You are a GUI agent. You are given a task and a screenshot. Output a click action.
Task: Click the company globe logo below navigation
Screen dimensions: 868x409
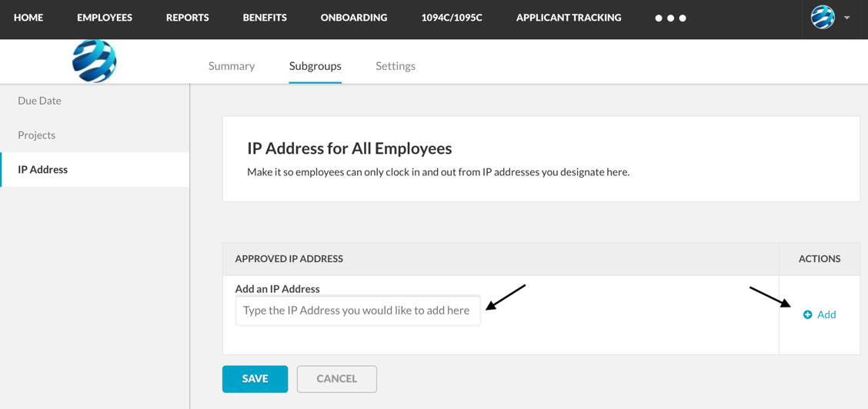pos(95,61)
